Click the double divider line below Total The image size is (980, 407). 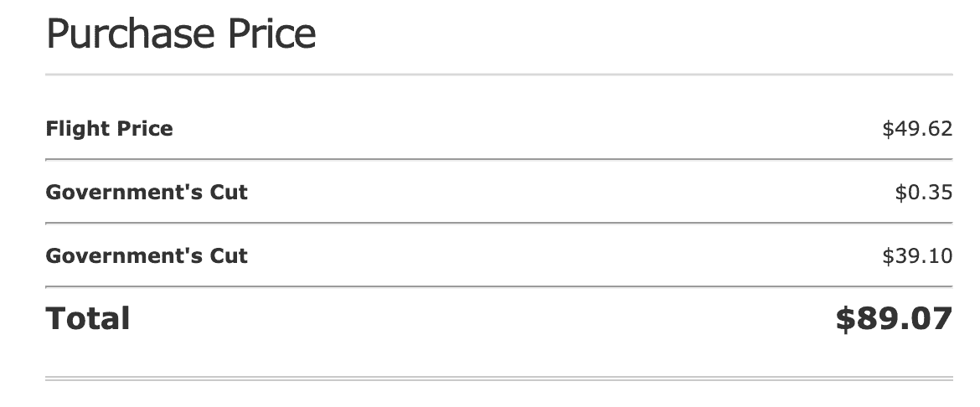[x=498, y=379]
